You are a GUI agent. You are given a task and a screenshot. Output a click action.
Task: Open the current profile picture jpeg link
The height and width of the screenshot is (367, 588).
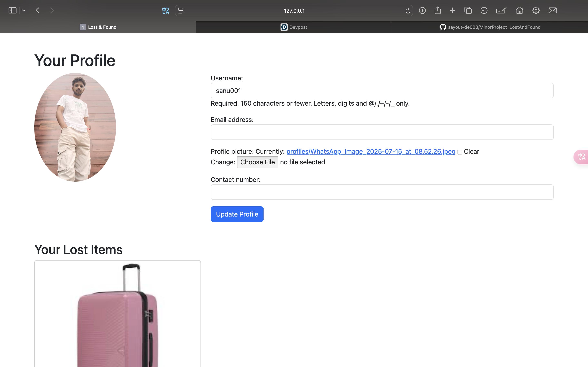[x=371, y=151]
